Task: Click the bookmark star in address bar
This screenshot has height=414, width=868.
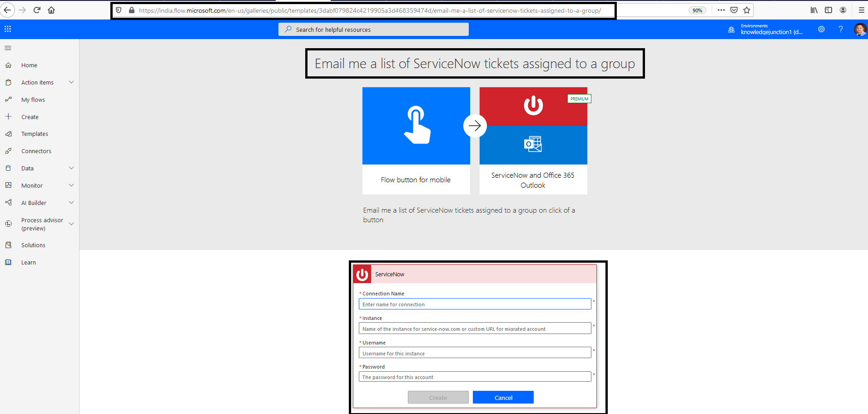Action: click(x=746, y=10)
